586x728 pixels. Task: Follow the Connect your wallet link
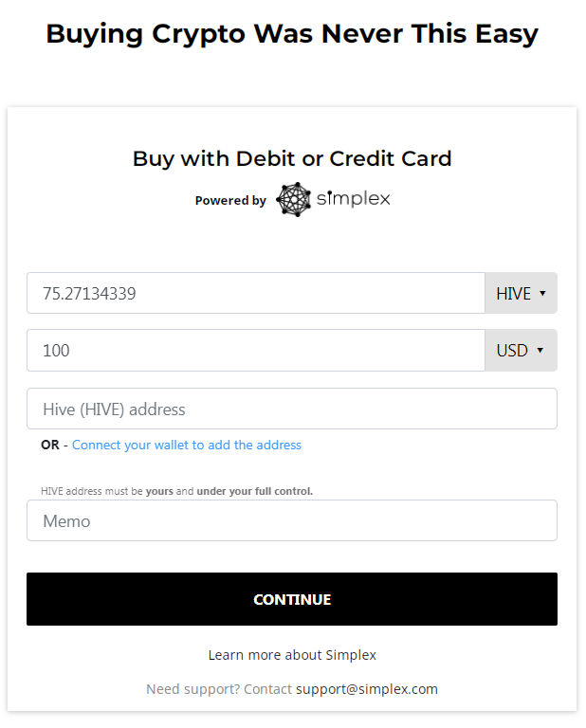coord(187,445)
